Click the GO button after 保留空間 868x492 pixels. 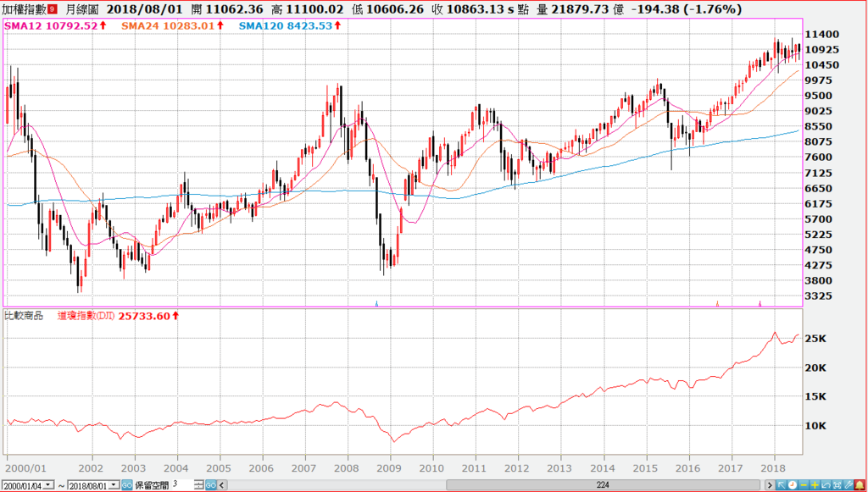(x=210, y=485)
